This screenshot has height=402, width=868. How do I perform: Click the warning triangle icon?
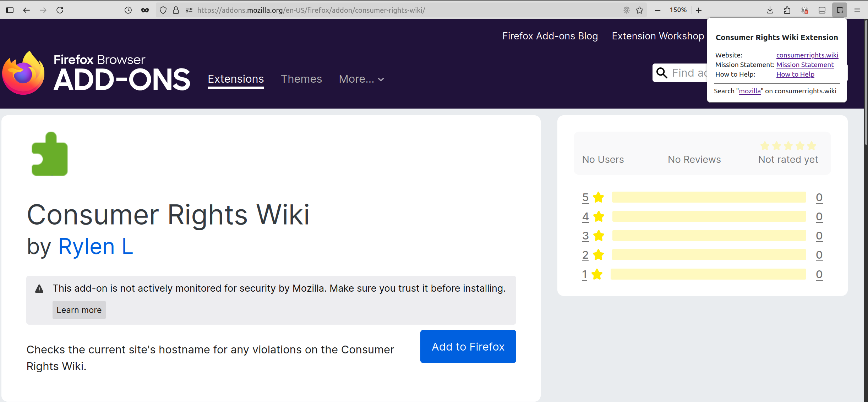click(39, 289)
